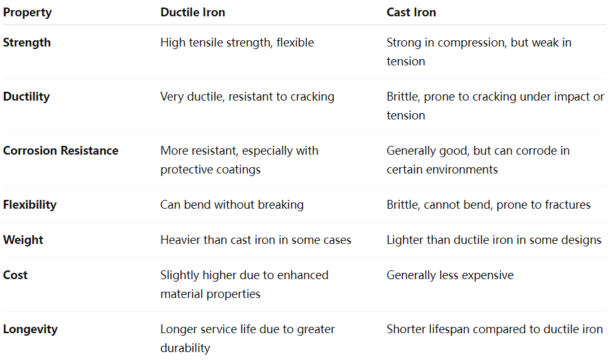Click the "Heavier than cast iron" cell
This screenshot has height=364, width=613.
click(x=256, y=240)
